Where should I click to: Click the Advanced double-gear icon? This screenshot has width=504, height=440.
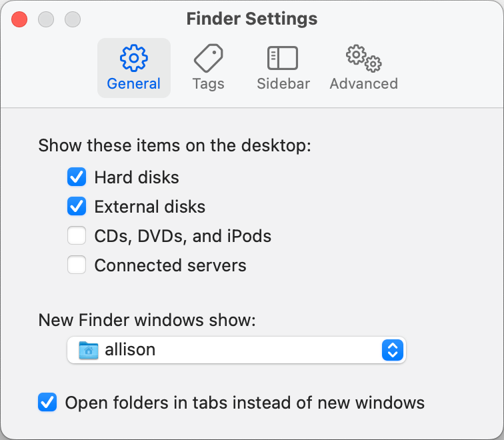[363, 59]
